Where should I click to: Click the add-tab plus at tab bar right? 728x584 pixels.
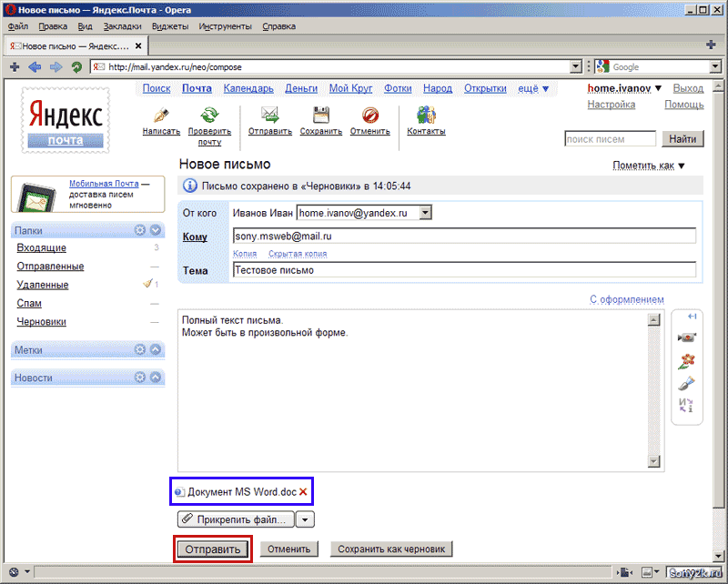point(711,45)
